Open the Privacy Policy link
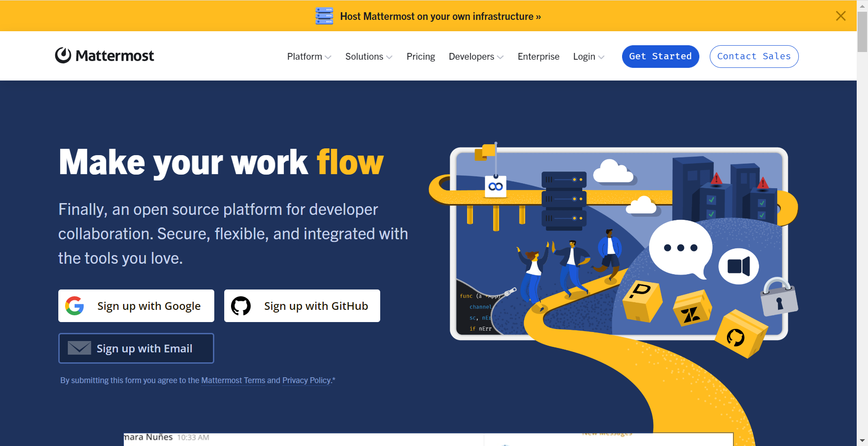The height and width of the screenshot is (446, 868). [x=307, y=380]
